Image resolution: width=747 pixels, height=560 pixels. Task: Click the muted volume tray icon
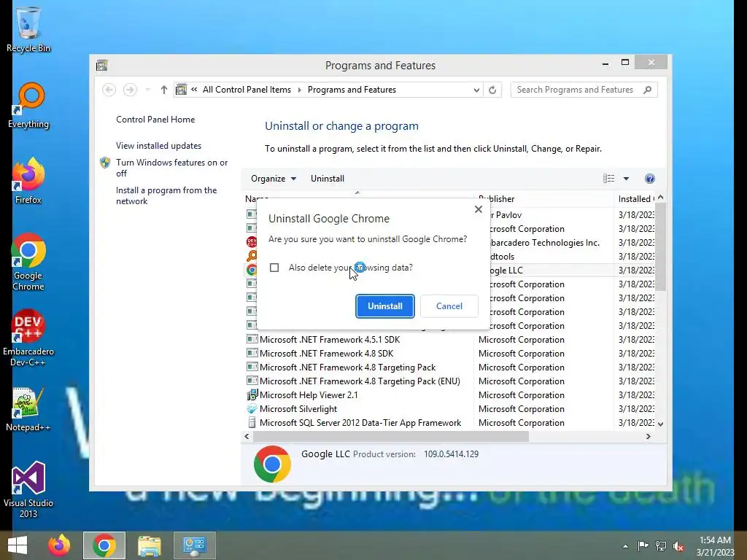(678, 546)
